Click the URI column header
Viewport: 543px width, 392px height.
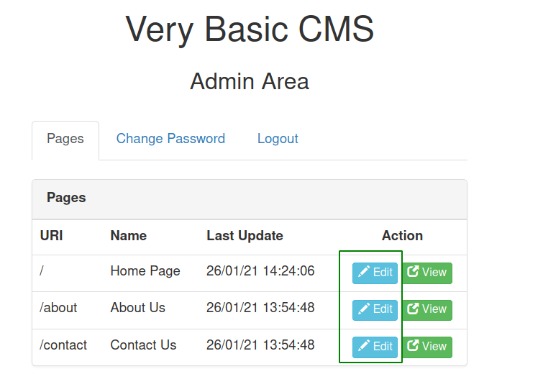click(x=51, y=236)
